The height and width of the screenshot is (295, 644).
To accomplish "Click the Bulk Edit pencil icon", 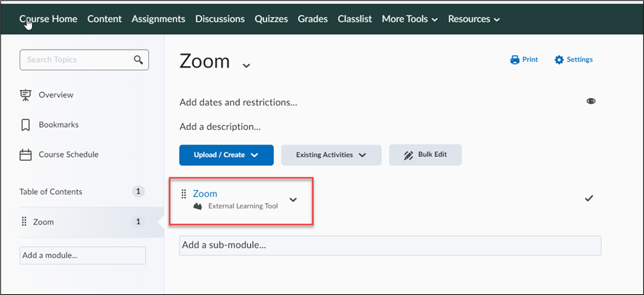I will pyautogui.click(x=408, y=155).
